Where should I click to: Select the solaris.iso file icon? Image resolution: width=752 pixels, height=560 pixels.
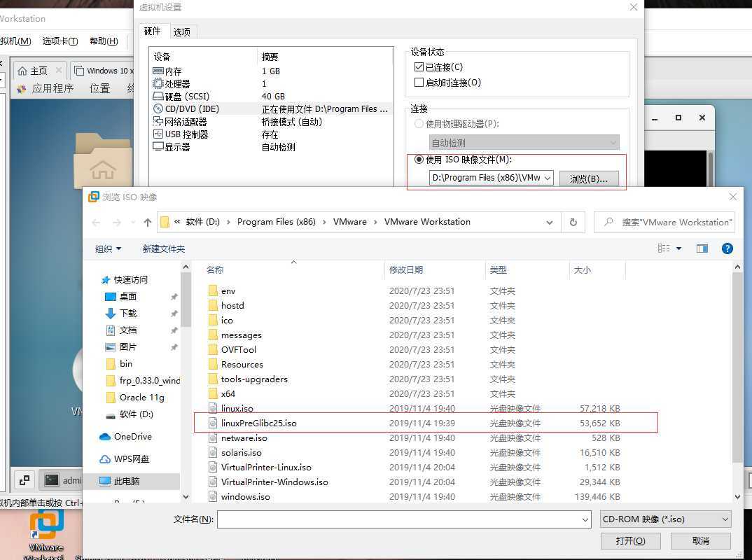(214, 453)
